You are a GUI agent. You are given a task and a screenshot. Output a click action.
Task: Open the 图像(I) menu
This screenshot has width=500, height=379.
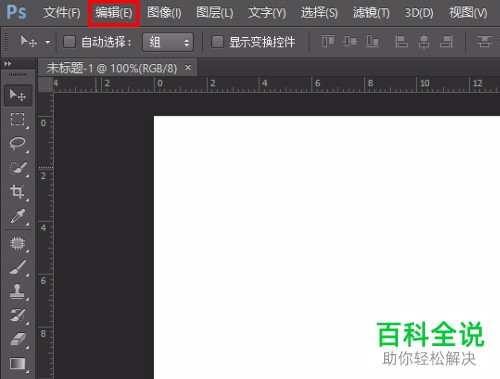tap(164, 13)
